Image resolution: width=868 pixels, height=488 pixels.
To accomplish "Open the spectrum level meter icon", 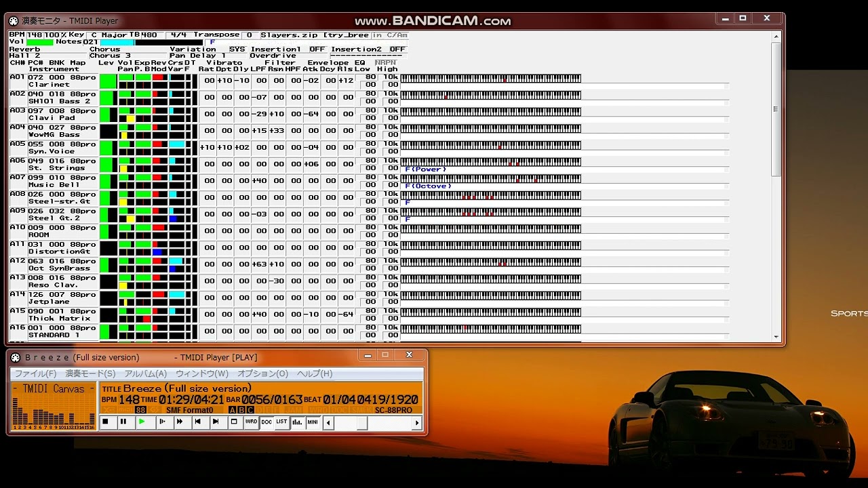I will (297, 422).
